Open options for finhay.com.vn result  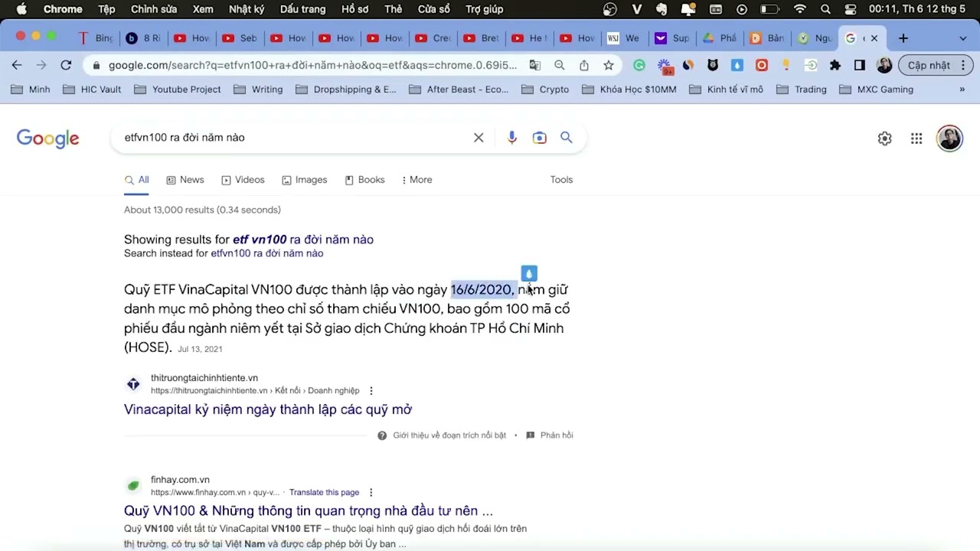(x=371, y=492)
